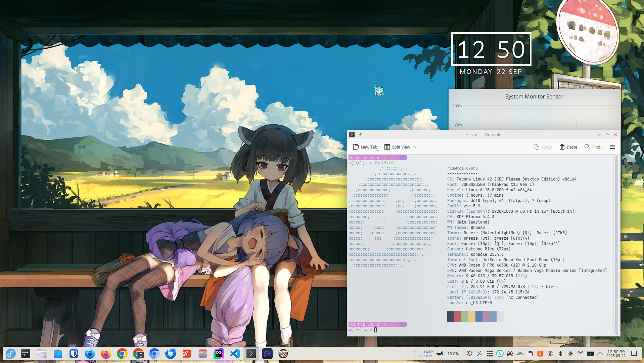Open Find in Konsole toolbar
The width and height of the screenshot is (644, 363).
pyautogui.click(x=594, y=147)
